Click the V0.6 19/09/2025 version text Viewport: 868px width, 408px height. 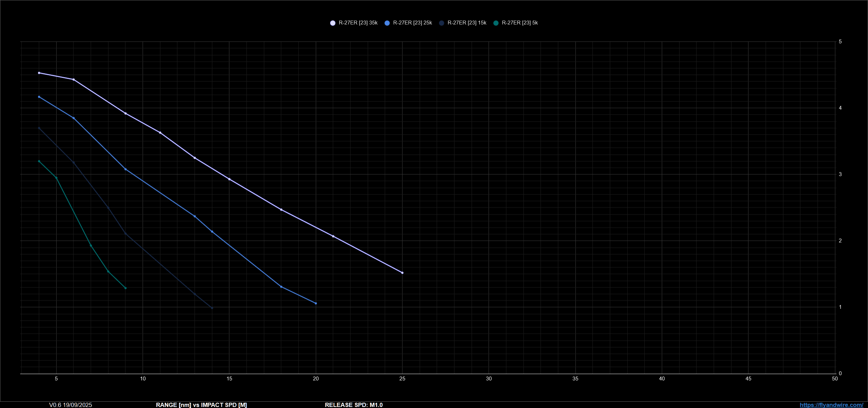(x=71, y=405)
